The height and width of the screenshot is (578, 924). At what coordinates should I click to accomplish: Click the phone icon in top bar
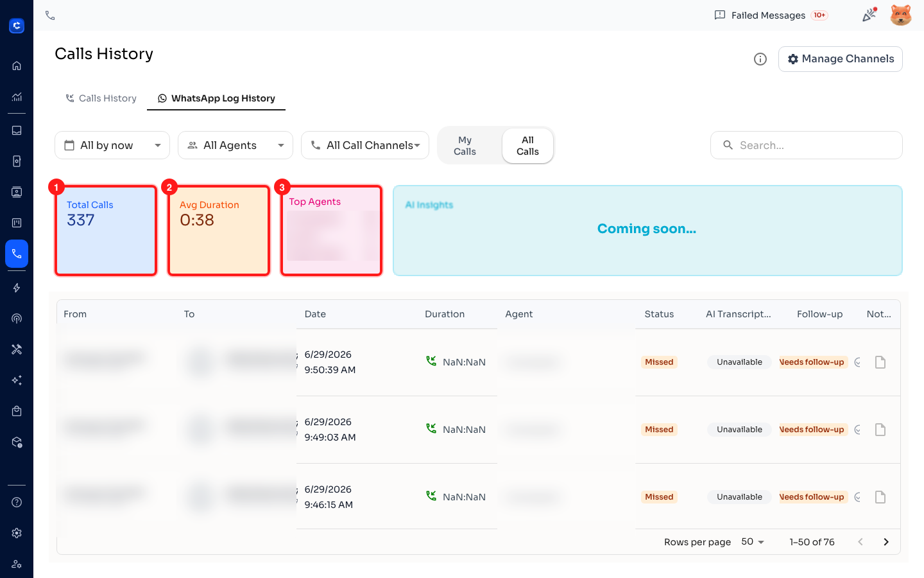click(50, 15)
